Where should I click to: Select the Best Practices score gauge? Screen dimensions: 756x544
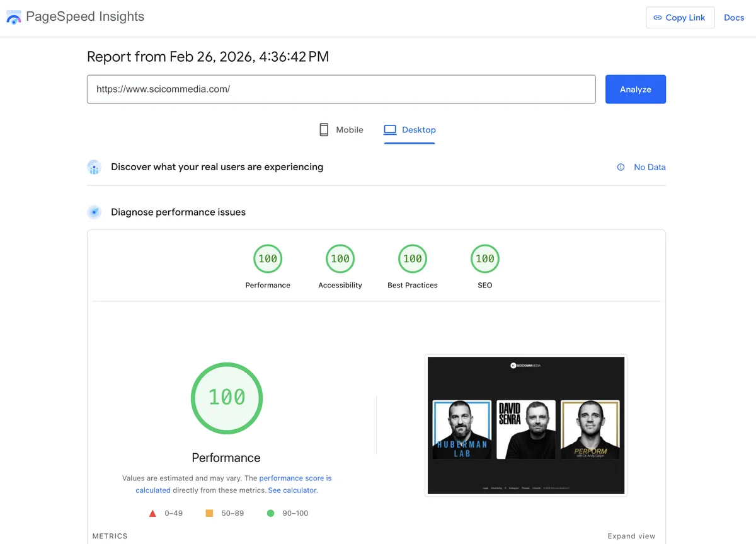[x=412, y=258]
